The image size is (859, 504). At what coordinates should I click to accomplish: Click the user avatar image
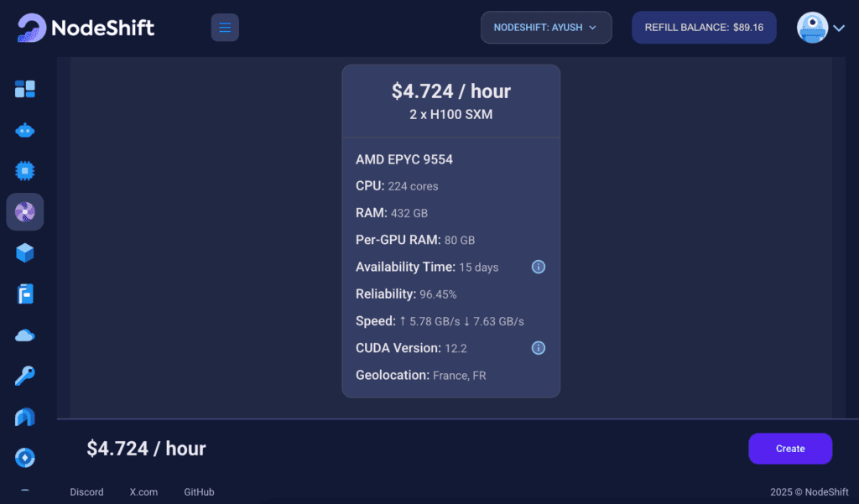tap(812, 28)
